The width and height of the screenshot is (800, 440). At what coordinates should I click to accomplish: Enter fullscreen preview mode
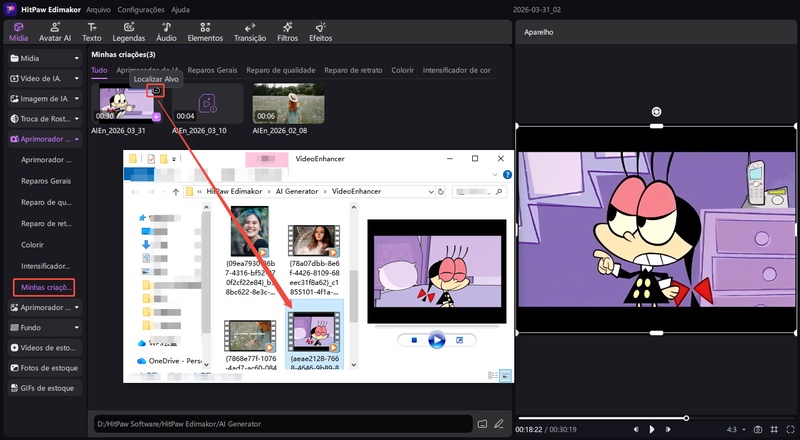(790, 429)
